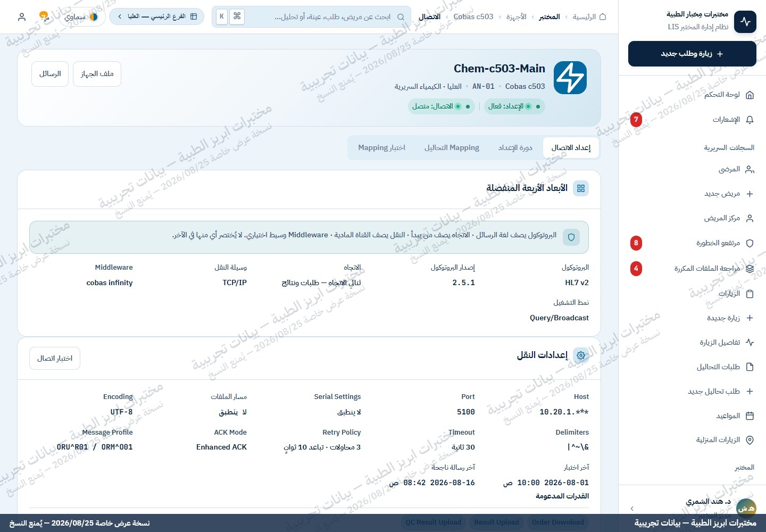Click the plus icon beside مريض جديد

click(750, 194)
